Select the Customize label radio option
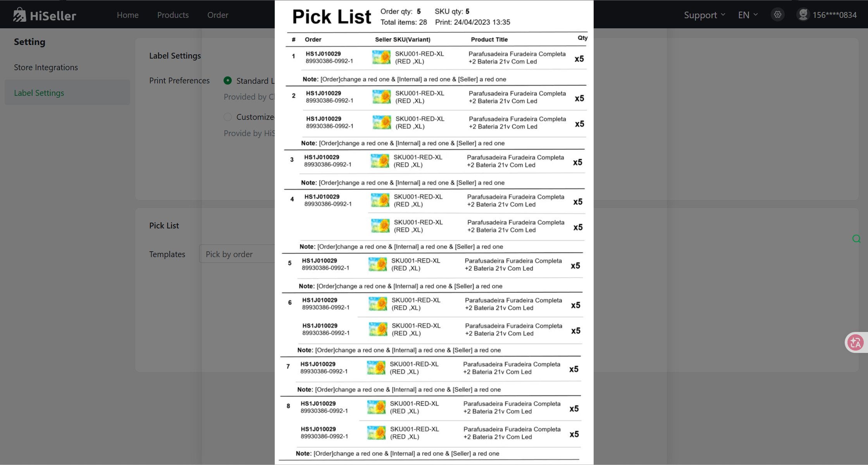This screenshot has height=465, width=868. tap(227, 117)
